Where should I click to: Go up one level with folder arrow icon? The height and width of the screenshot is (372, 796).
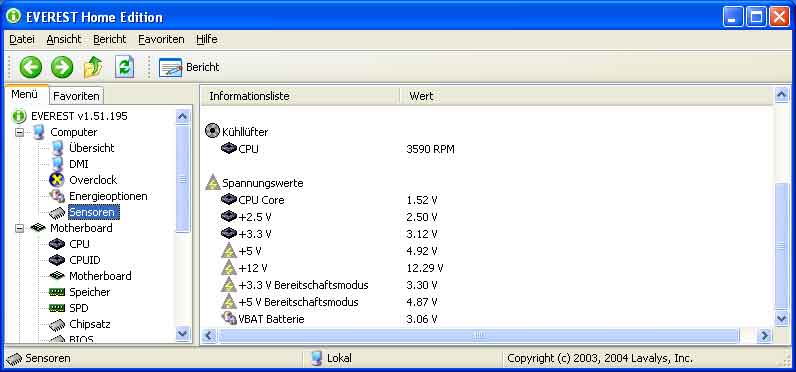tap(93, 67)
